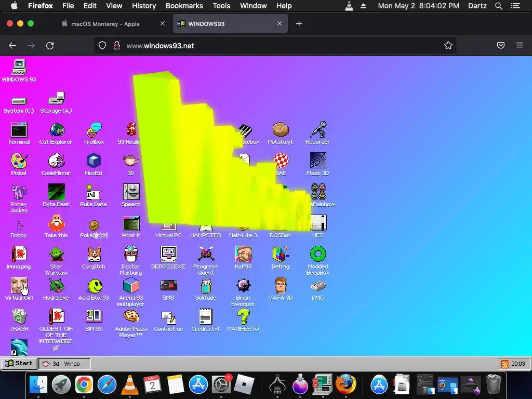This screenshot has height=399, width=532.
Task: Launch Cat Explorer browser icon
Action: coord(56,134)
